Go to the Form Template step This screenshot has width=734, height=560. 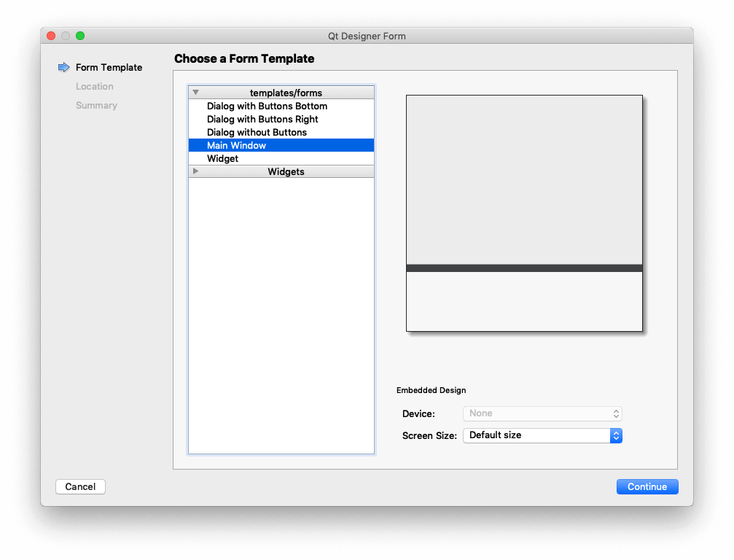tap(109, 67)
